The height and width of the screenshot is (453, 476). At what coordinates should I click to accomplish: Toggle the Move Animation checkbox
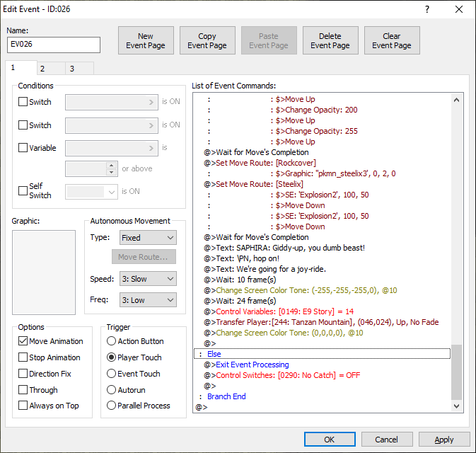23,341
